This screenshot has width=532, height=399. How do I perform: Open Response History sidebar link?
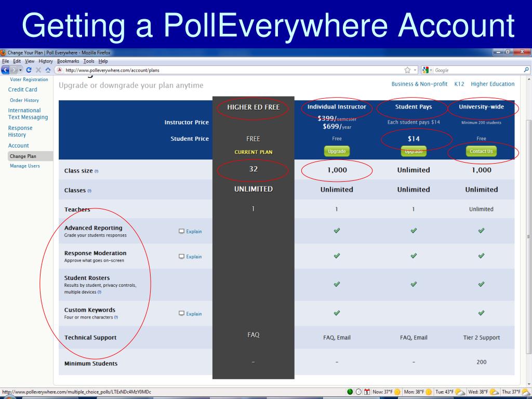pos(20,131)
